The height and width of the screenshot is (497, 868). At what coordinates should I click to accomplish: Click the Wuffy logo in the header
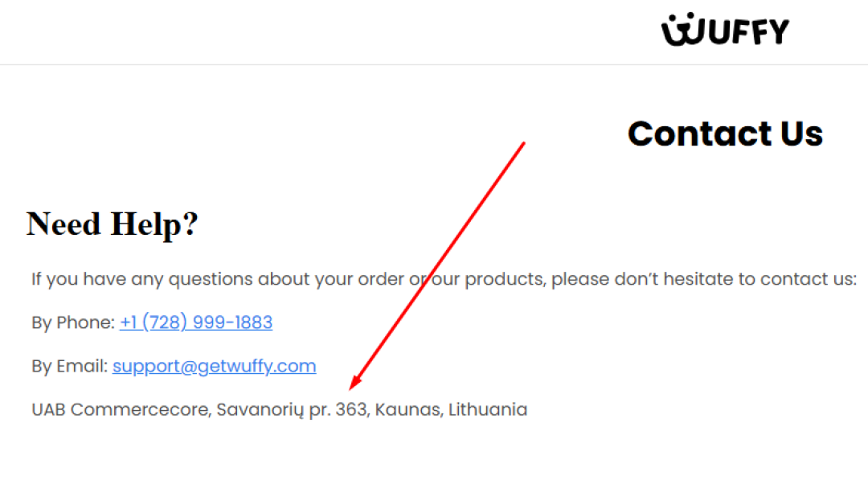(x=725, y=31)
